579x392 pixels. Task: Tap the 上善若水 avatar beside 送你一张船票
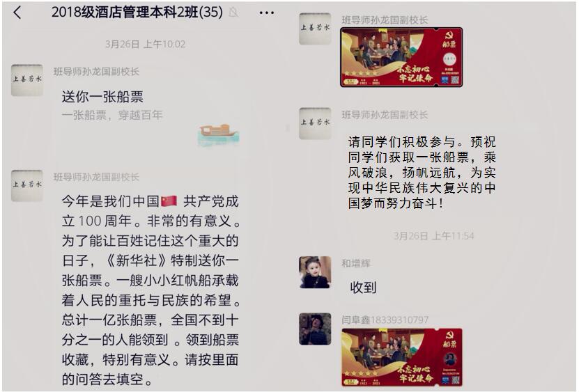click(27, 80)
